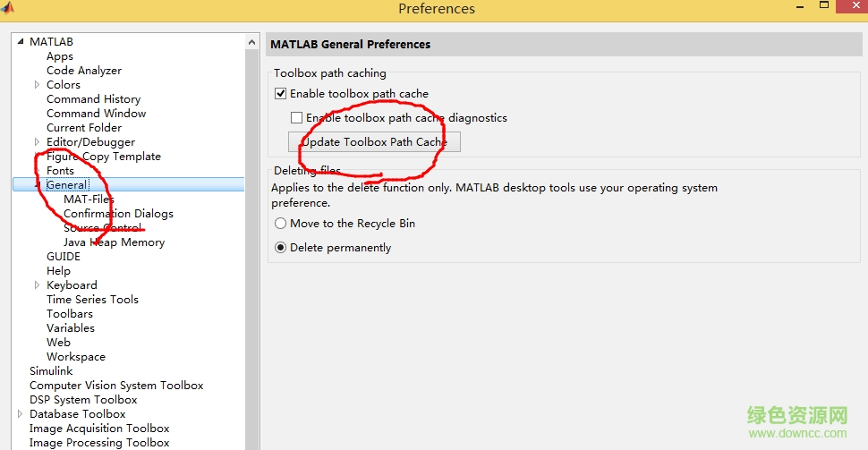Collapse the MATLAB tree node
This screenshot has width=868, height=450.
(21, 41)
